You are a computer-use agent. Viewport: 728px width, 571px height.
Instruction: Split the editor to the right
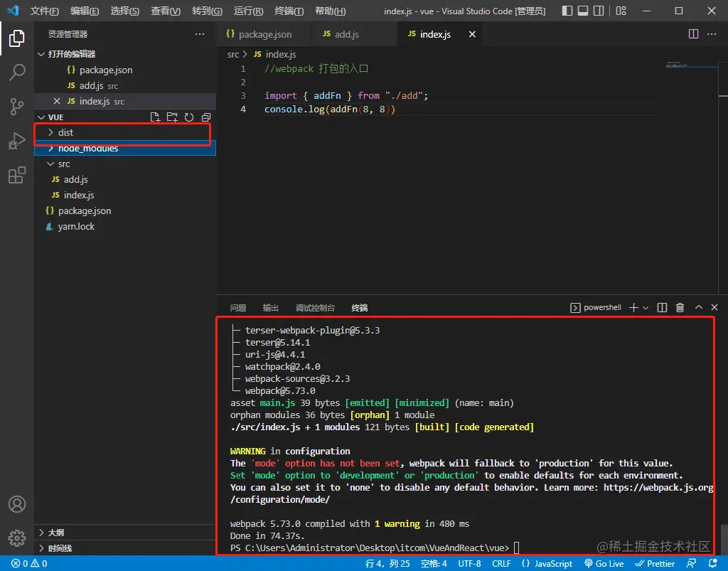(694, 34)
